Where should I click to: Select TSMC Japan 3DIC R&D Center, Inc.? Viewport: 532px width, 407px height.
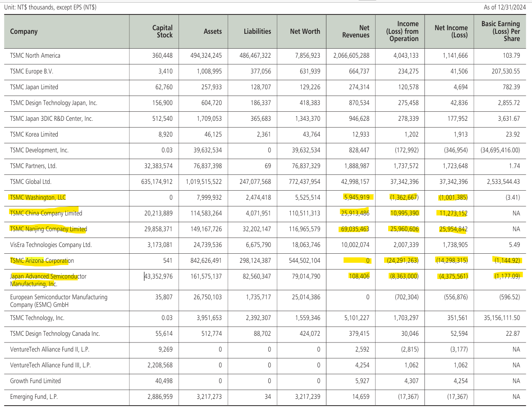click(51, 119)
